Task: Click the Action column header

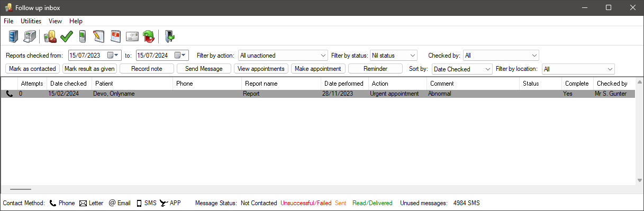Action: pos(398,84)
